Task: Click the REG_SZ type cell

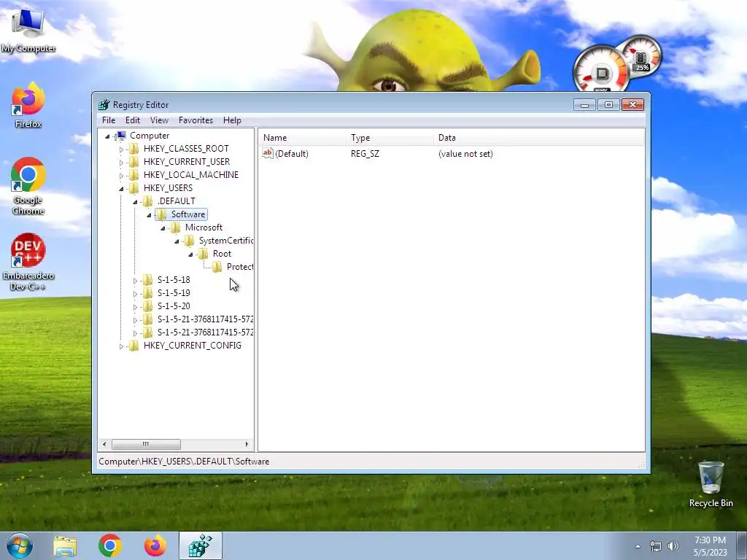Action: (x=365, y=154)
